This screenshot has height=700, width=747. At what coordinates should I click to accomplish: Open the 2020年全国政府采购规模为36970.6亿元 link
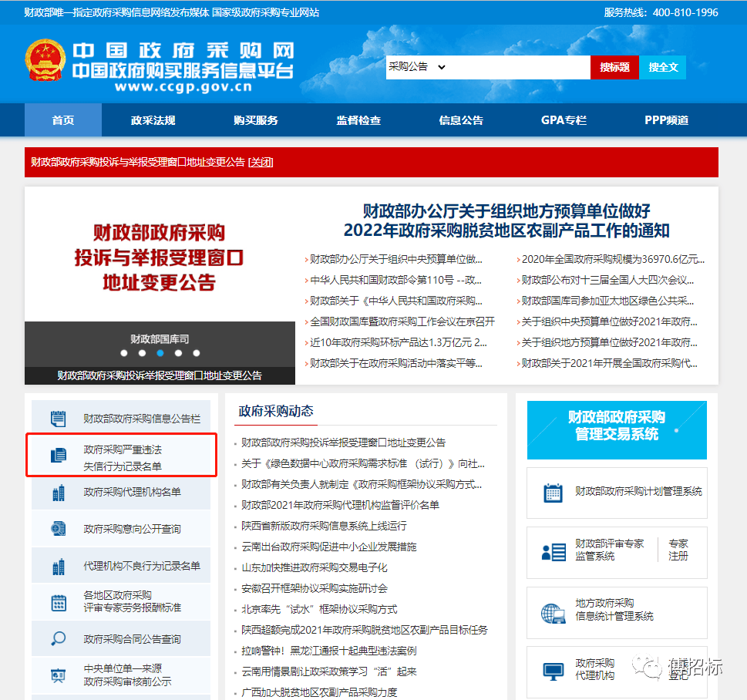pos(613,259)
